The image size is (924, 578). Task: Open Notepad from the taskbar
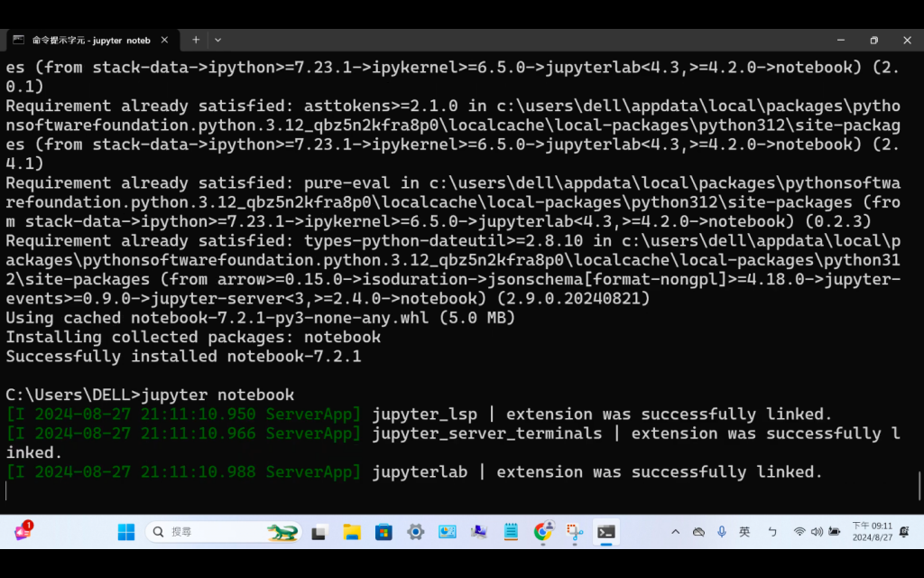511,532
